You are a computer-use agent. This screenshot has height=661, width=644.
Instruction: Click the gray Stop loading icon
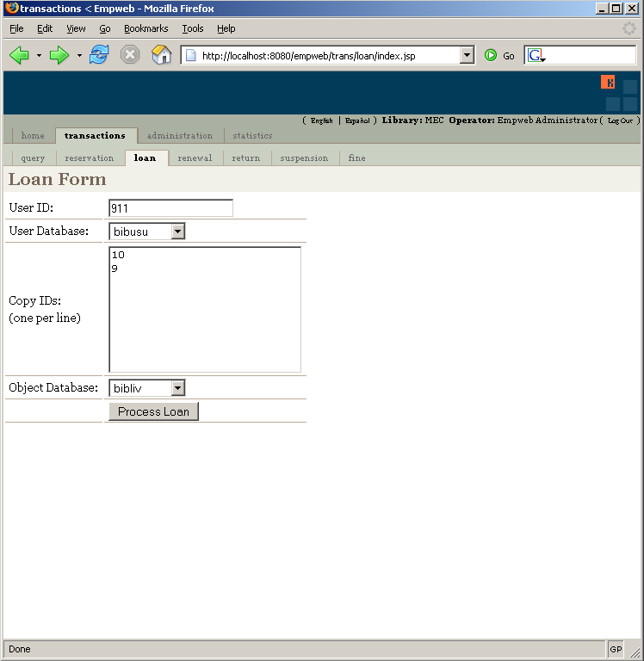click(x=130, y=55)
